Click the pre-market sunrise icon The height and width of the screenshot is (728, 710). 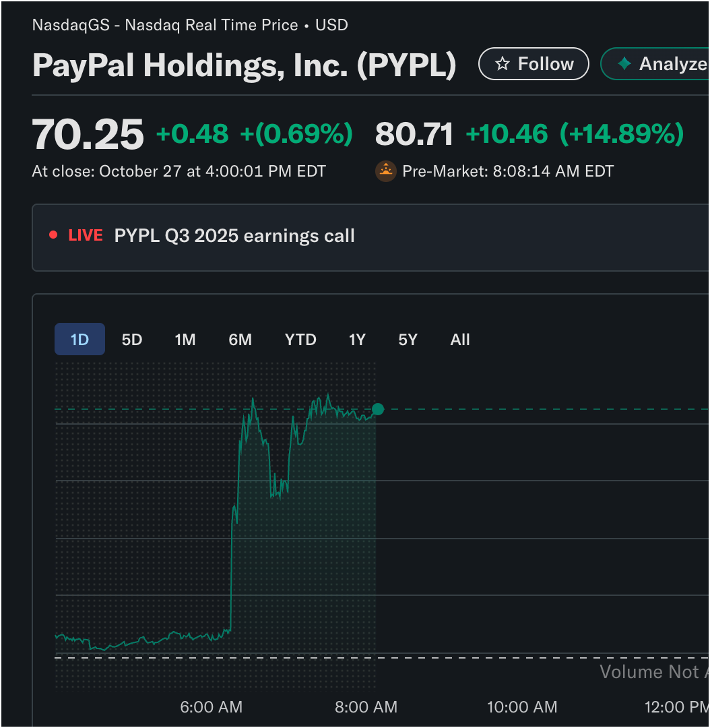[385, 171]
